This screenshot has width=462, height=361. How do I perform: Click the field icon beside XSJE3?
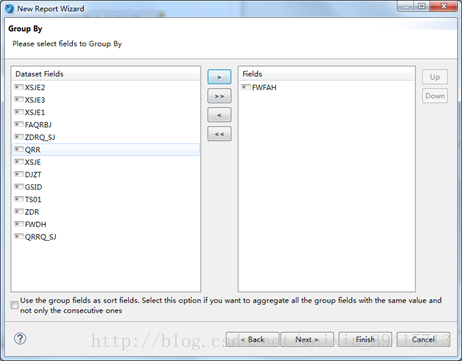pyautogui.click(x=19, y=99)
